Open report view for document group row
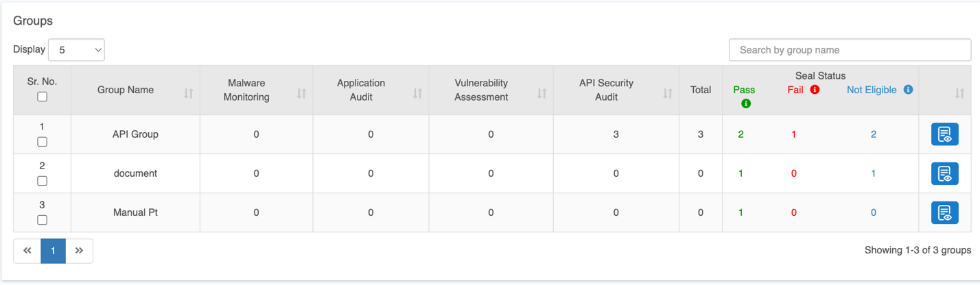Viewport: 980px width, 285px height. pos(944,173)
